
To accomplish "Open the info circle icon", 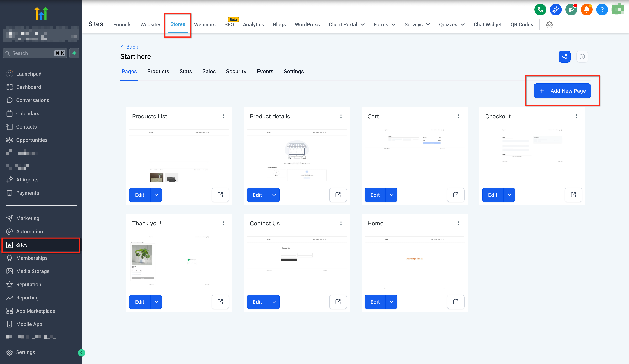I will point(582,57).
